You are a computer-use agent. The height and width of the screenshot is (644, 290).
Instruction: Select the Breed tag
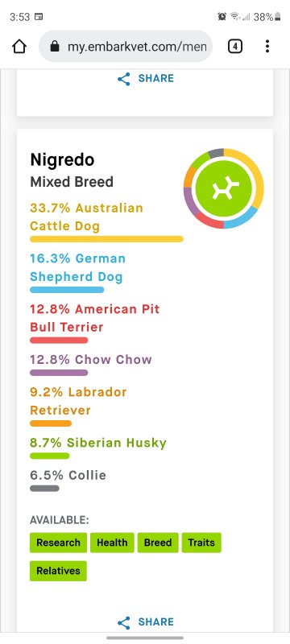click(x=158, y=543)
